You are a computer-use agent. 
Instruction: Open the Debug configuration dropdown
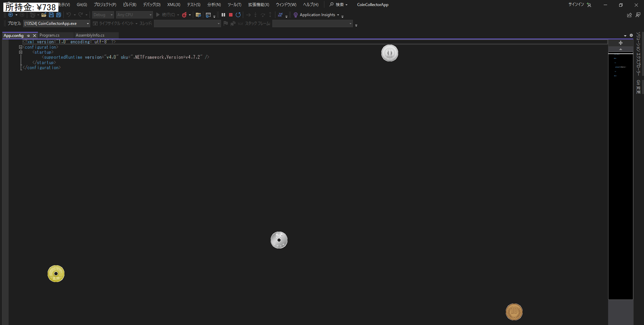point(103,15)
